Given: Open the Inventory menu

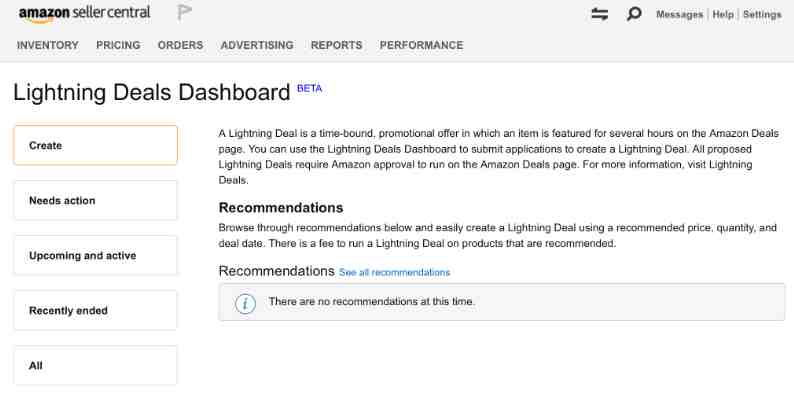Looking at the screenshot, I should [x=48, y=45].
